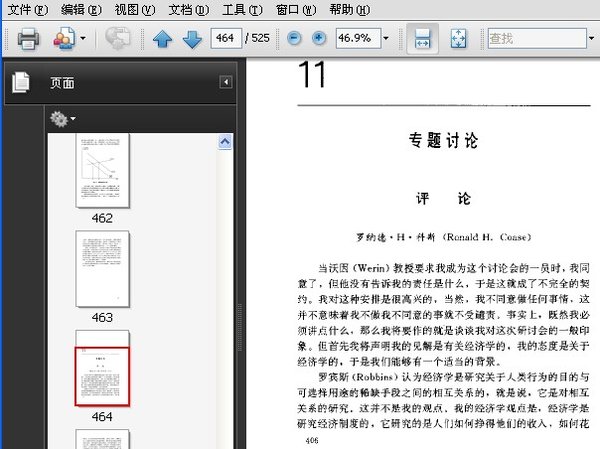Click the printed page number 406

pos(312,441)
